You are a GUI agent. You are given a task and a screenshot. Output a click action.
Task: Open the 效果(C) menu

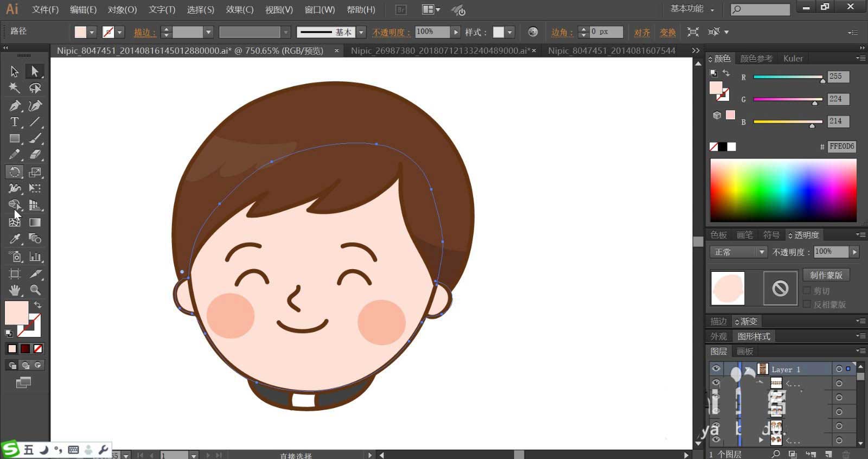click(x=239, y=10)
